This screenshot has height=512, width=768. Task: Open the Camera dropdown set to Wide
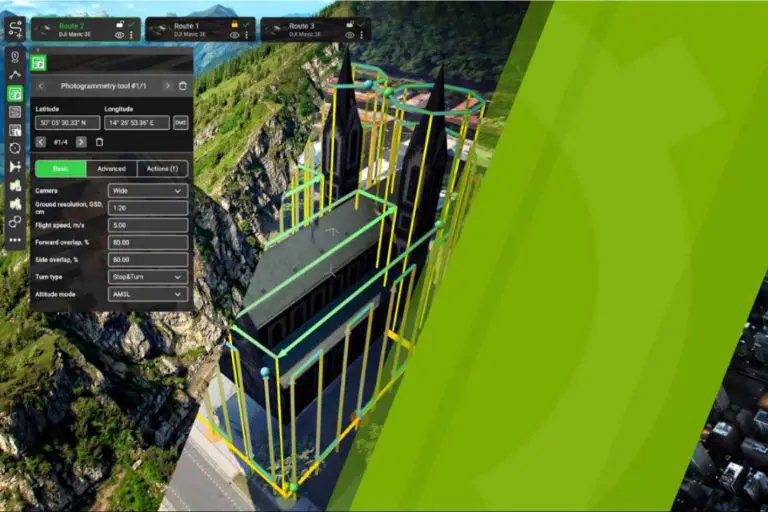tap(148, 190)
